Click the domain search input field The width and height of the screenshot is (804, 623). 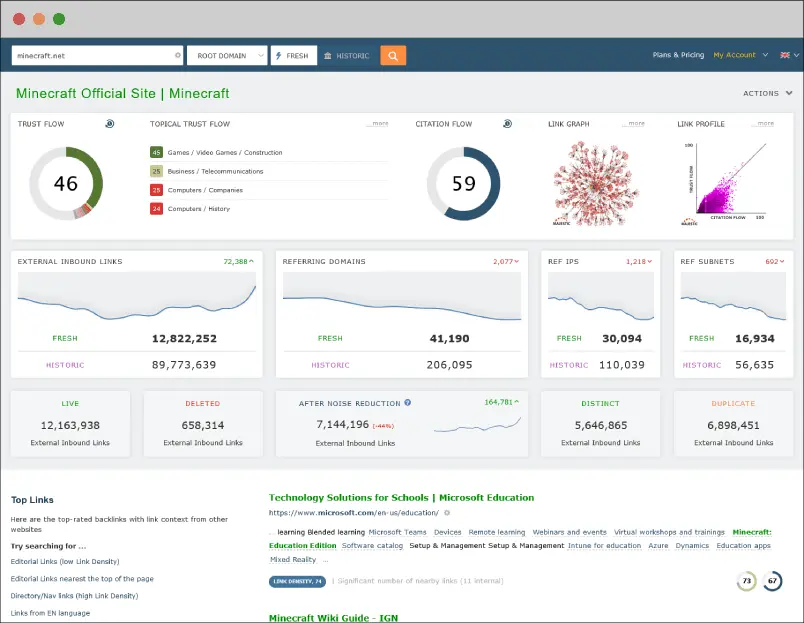coord(93,56)
